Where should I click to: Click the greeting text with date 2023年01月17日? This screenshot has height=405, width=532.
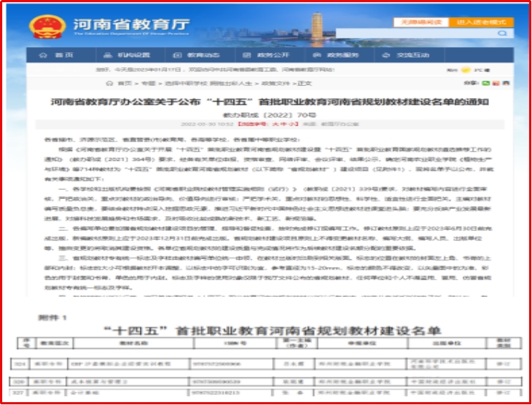(x=215, y=70)
